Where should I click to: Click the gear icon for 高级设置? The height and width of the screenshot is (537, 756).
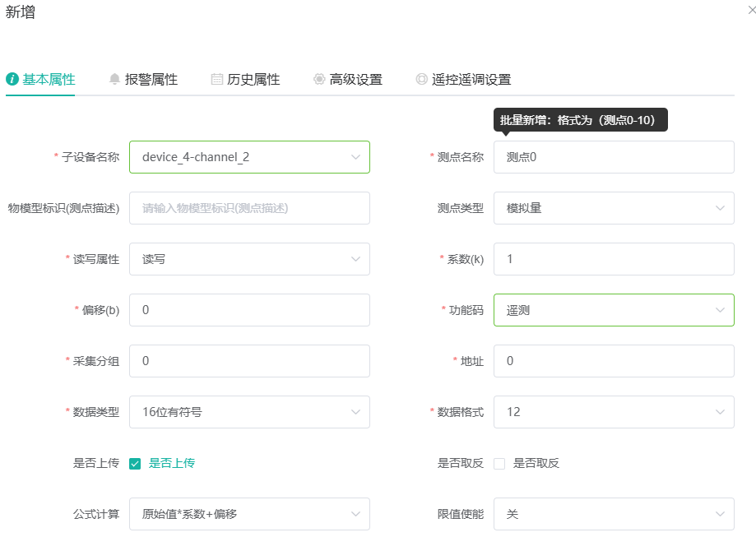pos(319,79)
